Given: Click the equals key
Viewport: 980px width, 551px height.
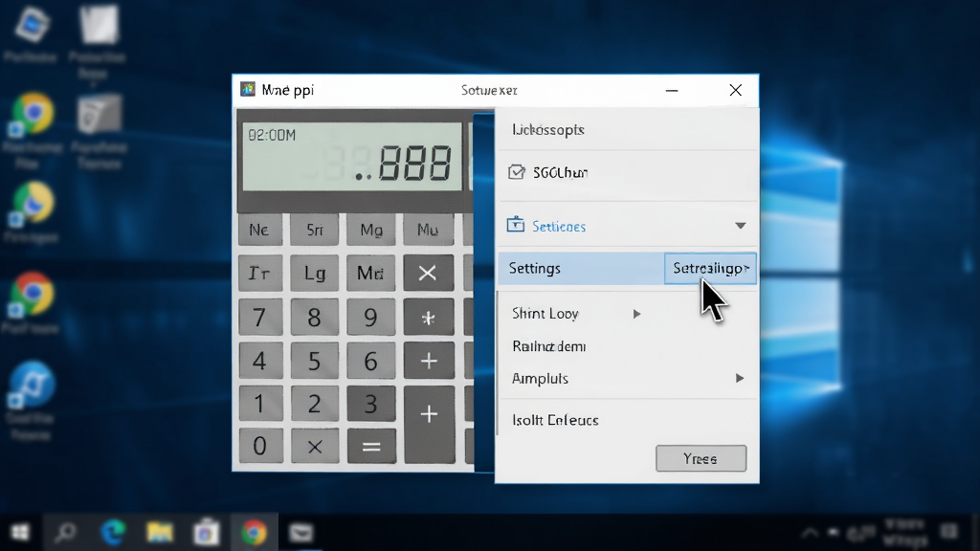Looking at the screenshot, I should 371,446.
